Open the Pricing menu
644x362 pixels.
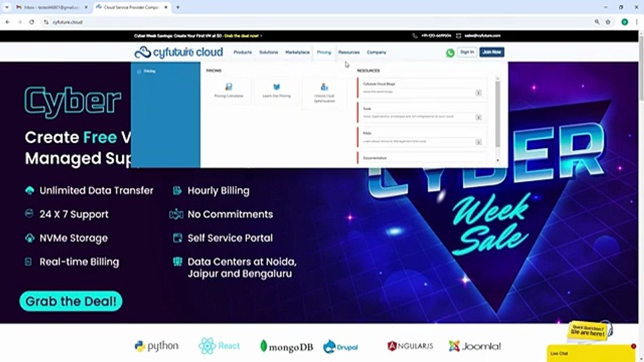click(324, 52)
